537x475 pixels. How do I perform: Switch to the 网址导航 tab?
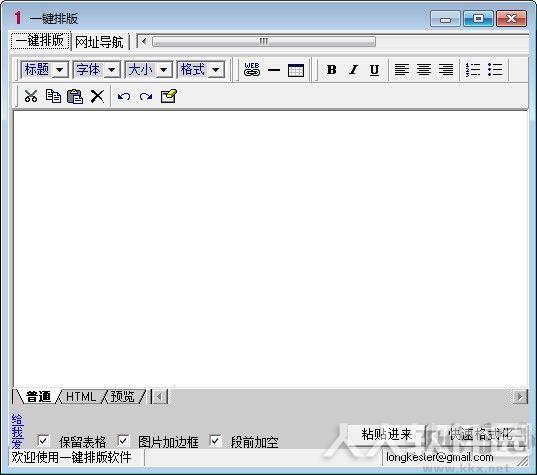pyautogui.click(x=99, y=42)
